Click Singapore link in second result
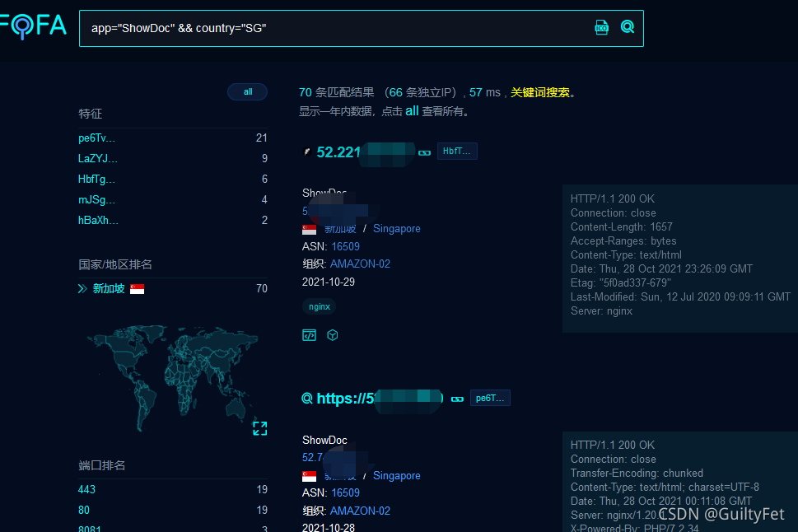Viewport: 798px width, 532px height. point(397,475)
